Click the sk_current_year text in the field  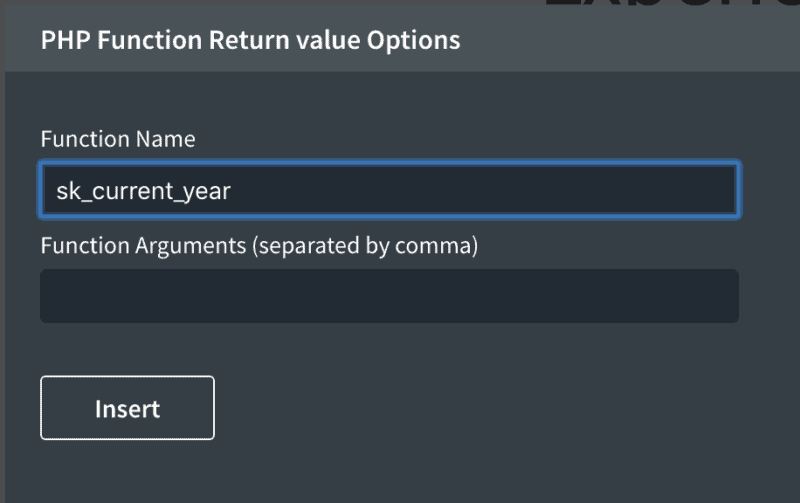coord(143,191)
